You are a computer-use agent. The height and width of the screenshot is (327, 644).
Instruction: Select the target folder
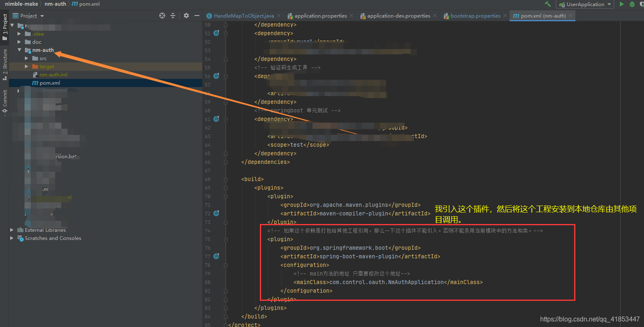tap(47, 67)
